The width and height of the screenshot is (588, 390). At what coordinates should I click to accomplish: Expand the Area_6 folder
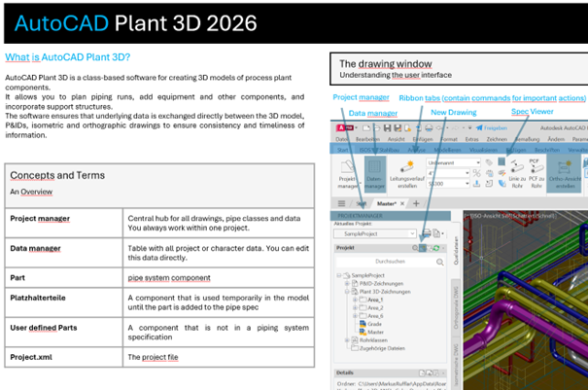(x=355, y=316)
